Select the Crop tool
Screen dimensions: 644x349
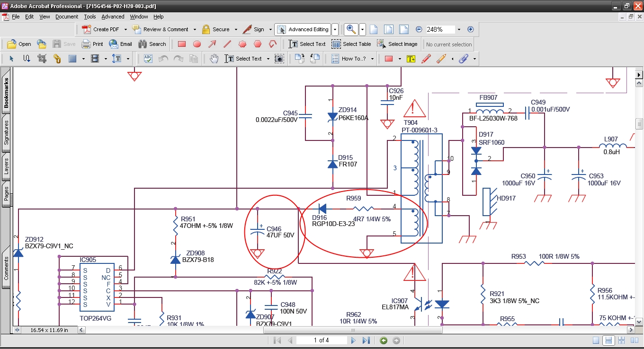42,59
